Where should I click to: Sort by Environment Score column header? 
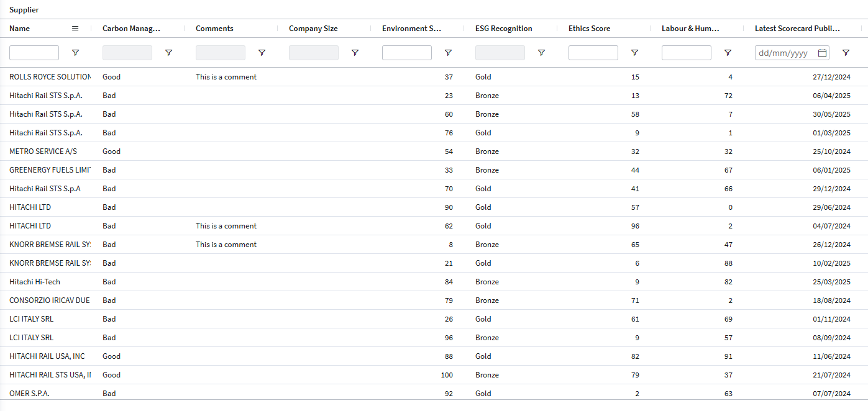pos(411,29)
